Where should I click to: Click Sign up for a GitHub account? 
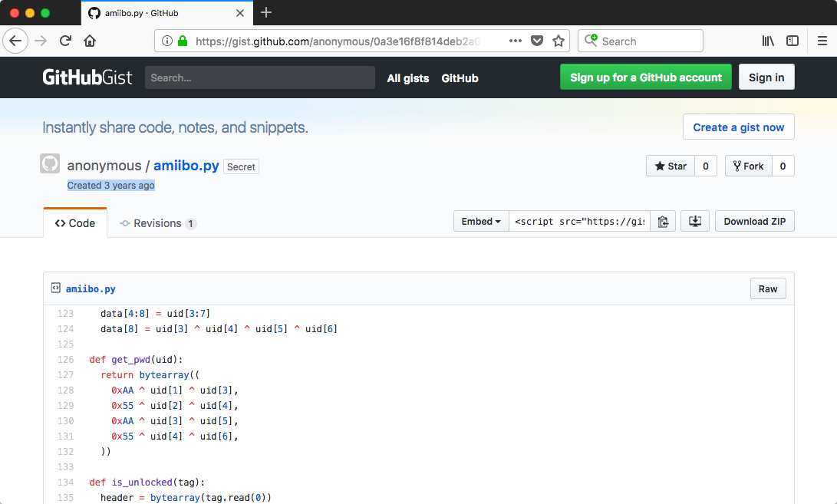coord(645,77)
